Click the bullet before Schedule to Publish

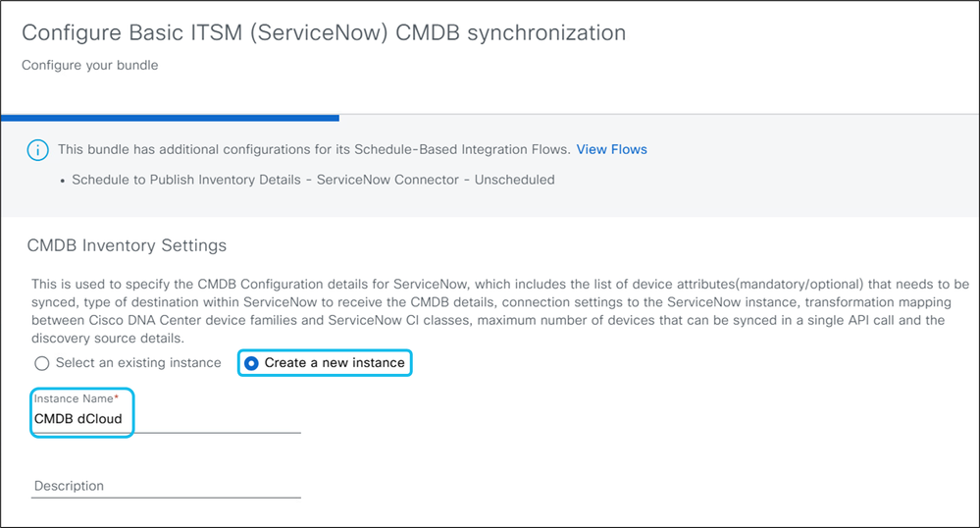click(x=62, y=181)
